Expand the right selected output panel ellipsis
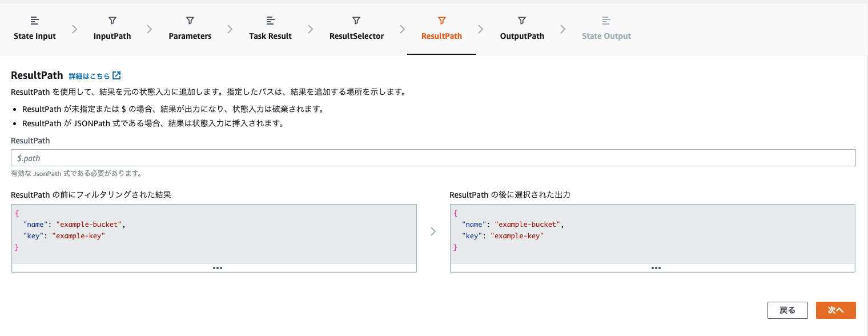The height and width of the screenshot is (336, 868). click(x=656, y=267)
